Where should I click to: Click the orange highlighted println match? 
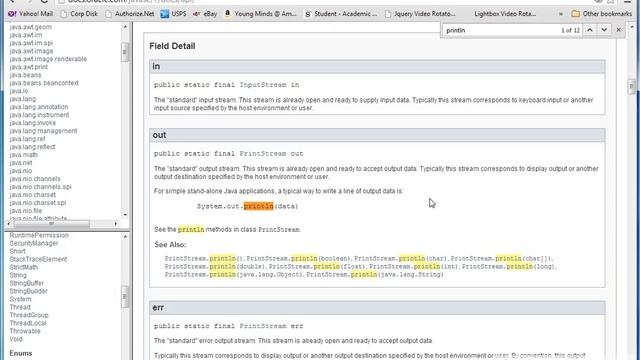[x=258, y=206]
